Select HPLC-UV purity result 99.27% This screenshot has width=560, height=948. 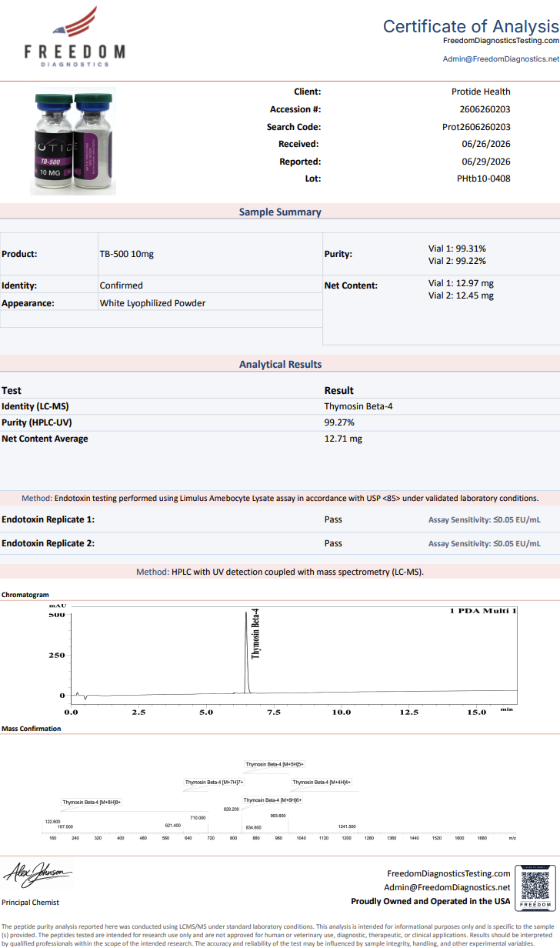(x=339, y=422)
